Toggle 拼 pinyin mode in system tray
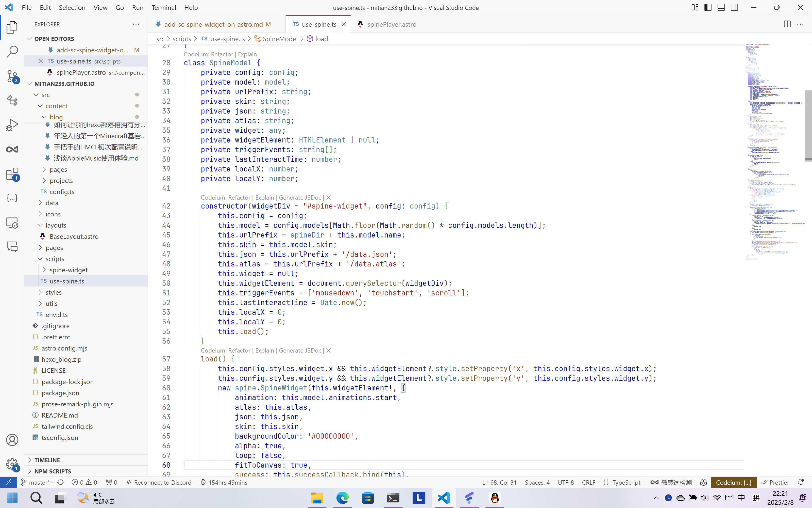Viewport: 812px width, 508px height. [x=756, y=498]
